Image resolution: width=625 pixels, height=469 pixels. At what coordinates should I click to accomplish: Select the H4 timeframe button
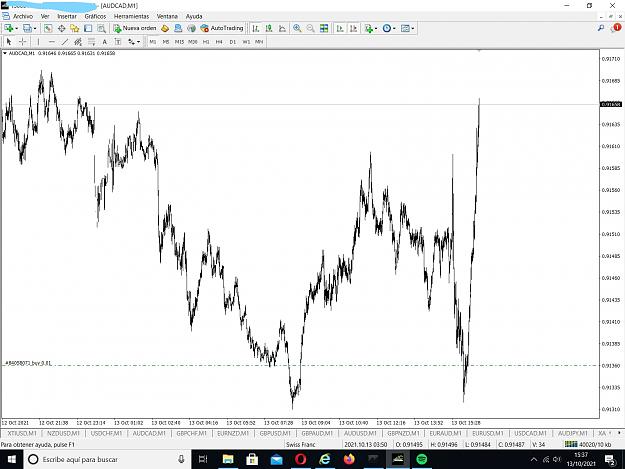[x=219, y=42]
